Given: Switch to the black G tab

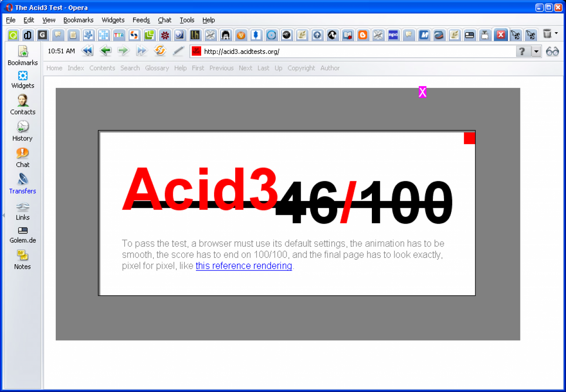Looking at the screenshot, I should coord(42,35).
